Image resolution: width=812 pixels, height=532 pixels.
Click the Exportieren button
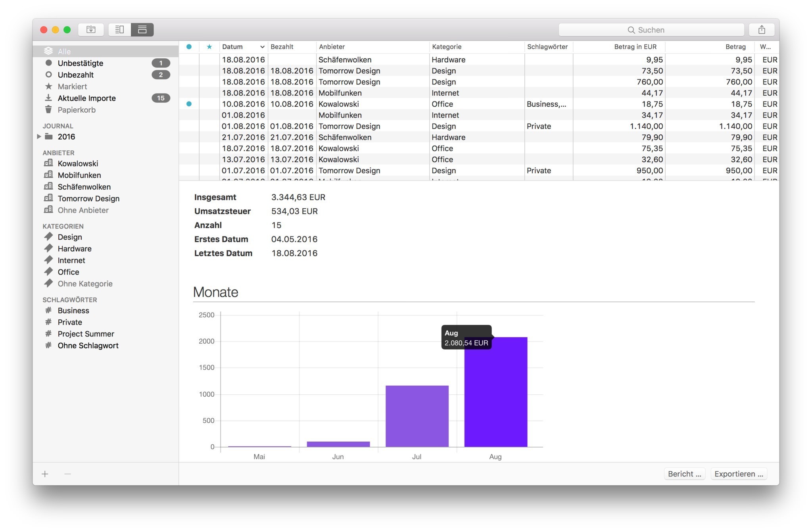tap(738, 474)
